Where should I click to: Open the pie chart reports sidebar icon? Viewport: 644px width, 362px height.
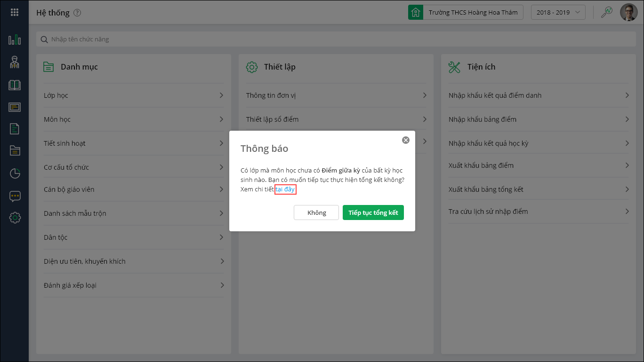click(15, 173)
